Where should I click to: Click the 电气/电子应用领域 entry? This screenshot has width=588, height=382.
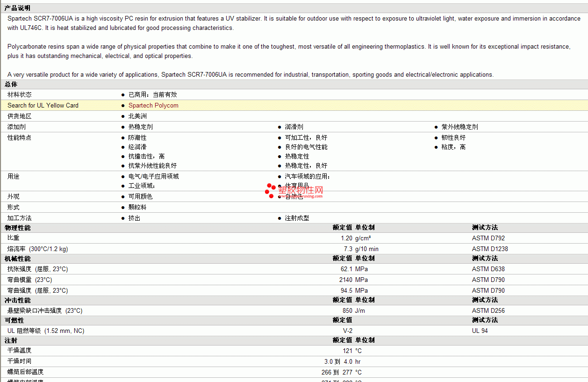tap(154, 176)
